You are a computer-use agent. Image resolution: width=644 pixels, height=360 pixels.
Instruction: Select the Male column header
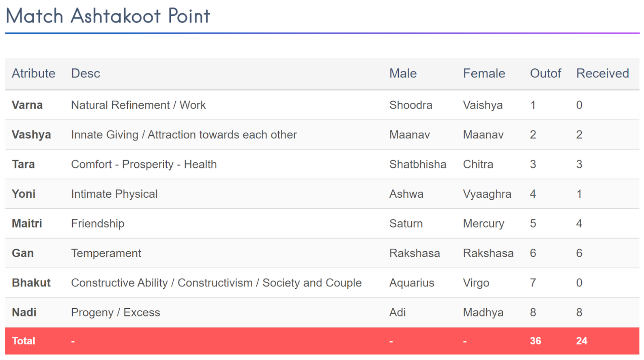pos(403,73)
